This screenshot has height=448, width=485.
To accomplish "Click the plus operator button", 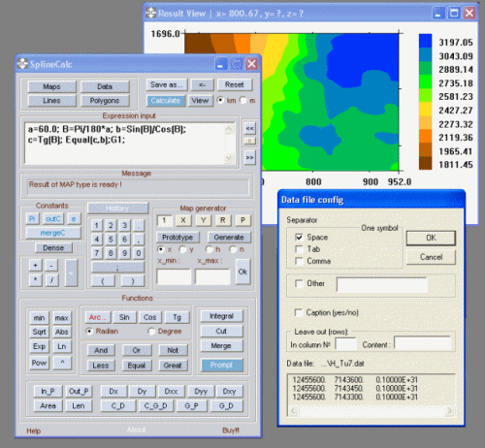I will point(35,266).
